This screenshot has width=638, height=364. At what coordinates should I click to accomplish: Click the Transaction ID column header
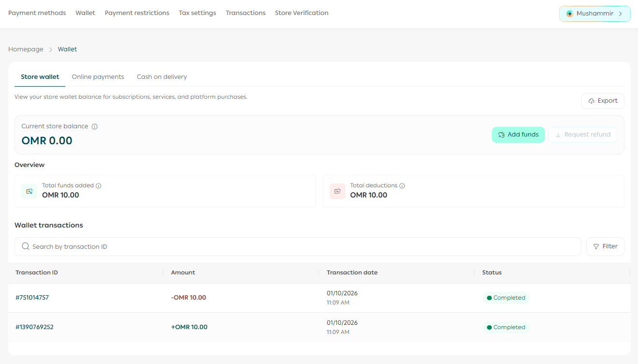37,273
